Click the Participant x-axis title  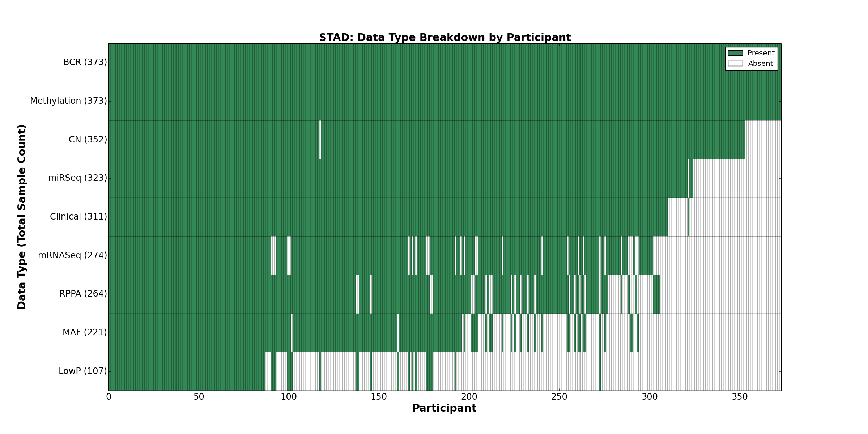444,408
